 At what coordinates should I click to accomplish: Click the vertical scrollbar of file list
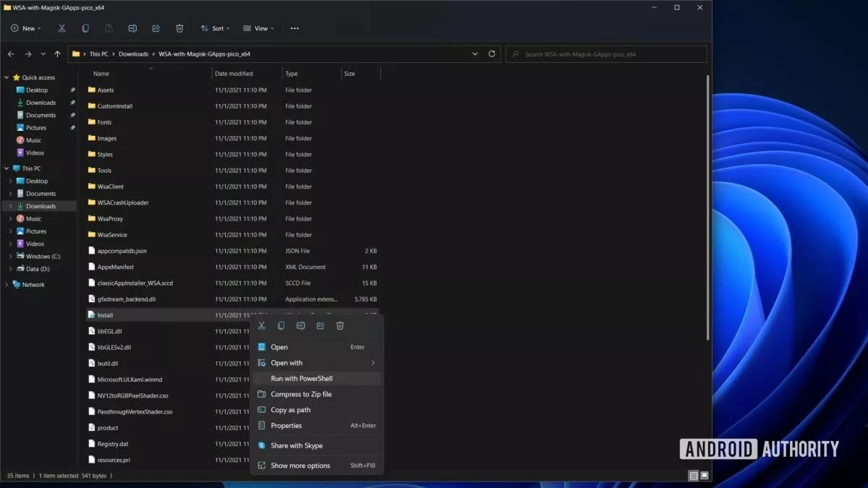coord(708,207)
